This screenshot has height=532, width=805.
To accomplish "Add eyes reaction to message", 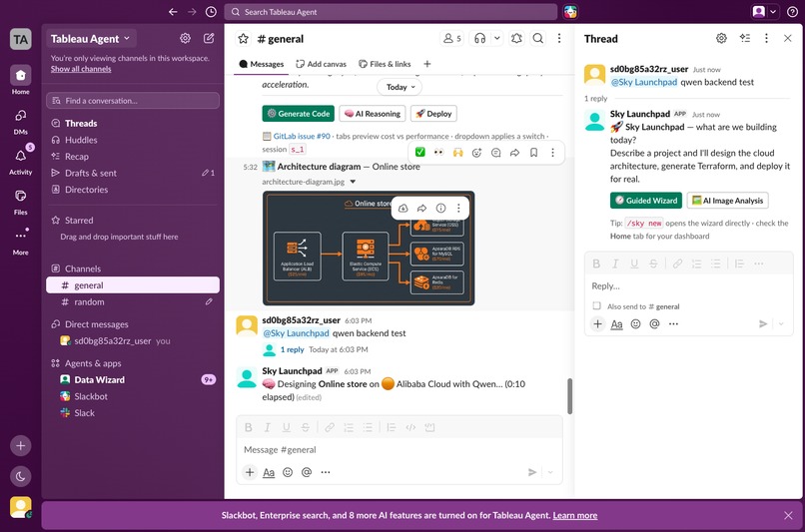I will click(x=438, y=153).
